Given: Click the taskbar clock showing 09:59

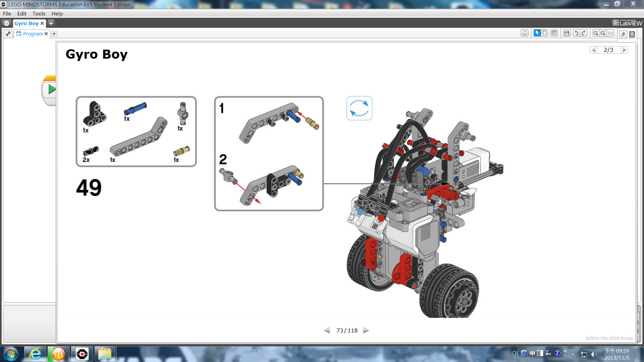Looking at the screenshot, I should (617, 354).
